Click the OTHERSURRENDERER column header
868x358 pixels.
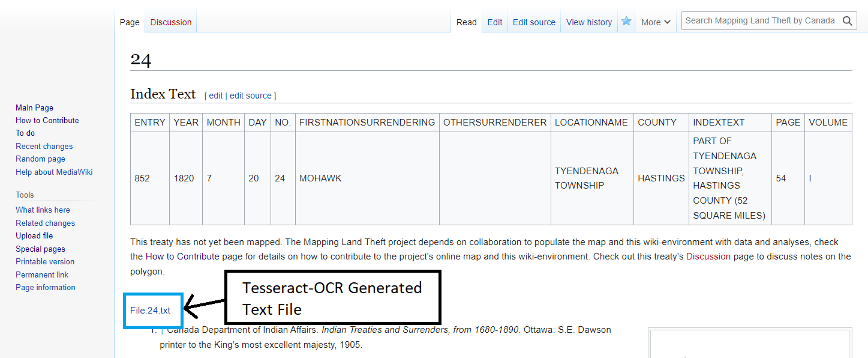[495, 123]
